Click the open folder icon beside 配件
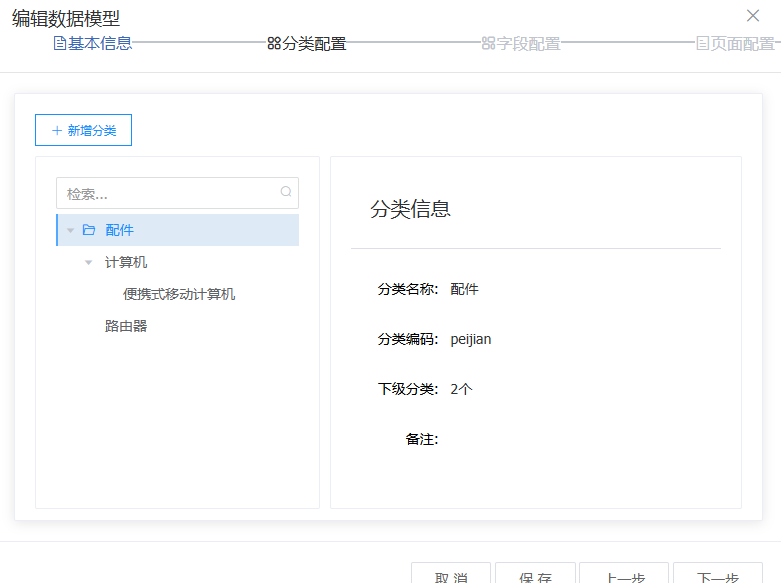 pos(89,230)
